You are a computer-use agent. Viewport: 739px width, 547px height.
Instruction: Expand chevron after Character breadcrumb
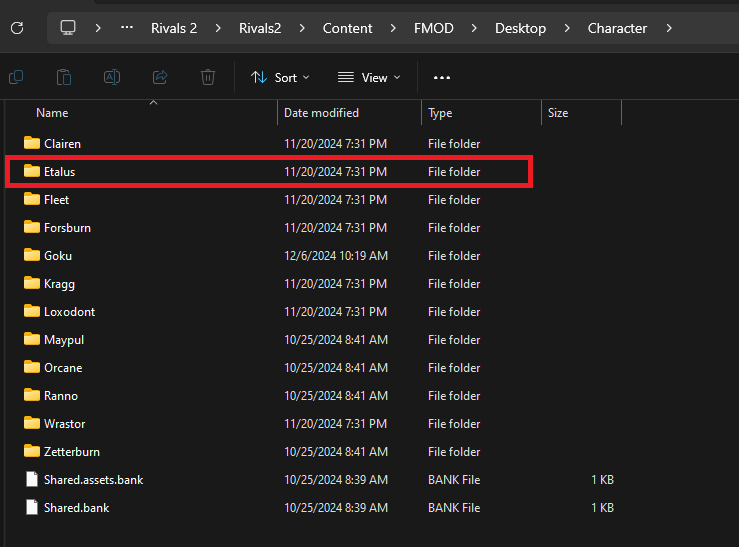coord(668,28)
